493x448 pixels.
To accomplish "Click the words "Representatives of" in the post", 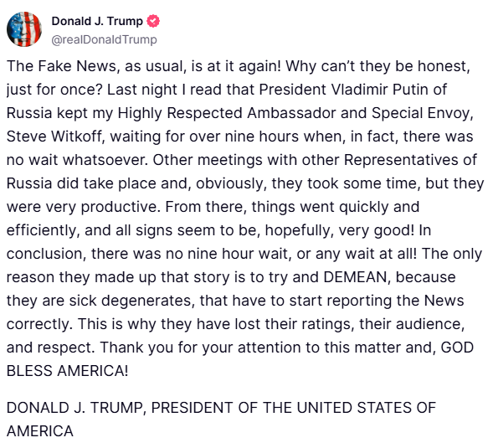I will (410, 160).
